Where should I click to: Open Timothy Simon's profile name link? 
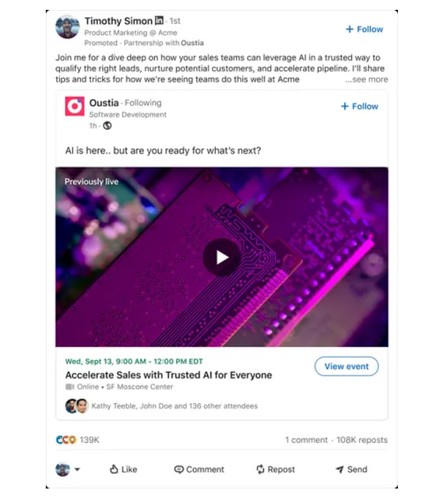tap(118, 21)
